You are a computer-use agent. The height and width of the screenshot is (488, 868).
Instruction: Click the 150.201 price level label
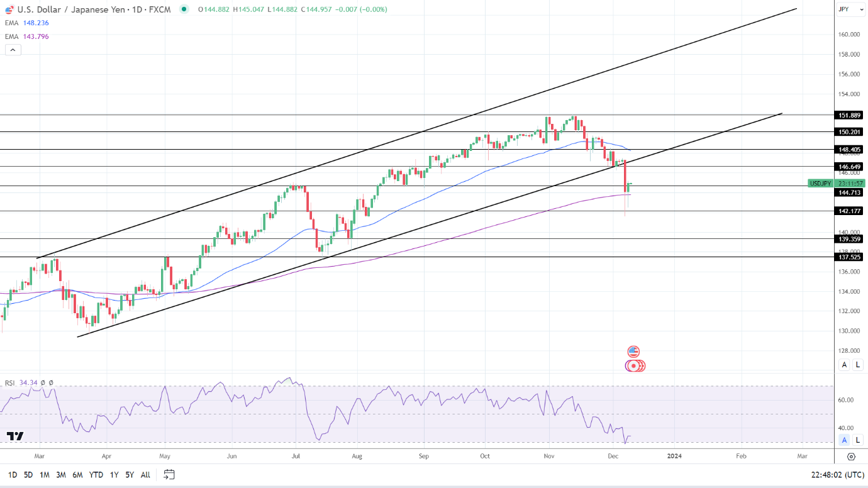849,132
